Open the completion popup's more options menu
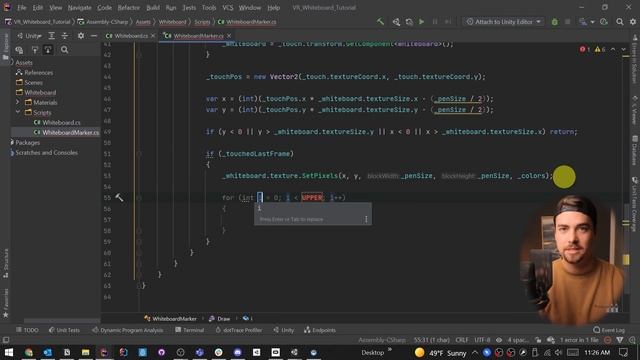This screenshot has height=360, width=640. (x=366, y=219)
